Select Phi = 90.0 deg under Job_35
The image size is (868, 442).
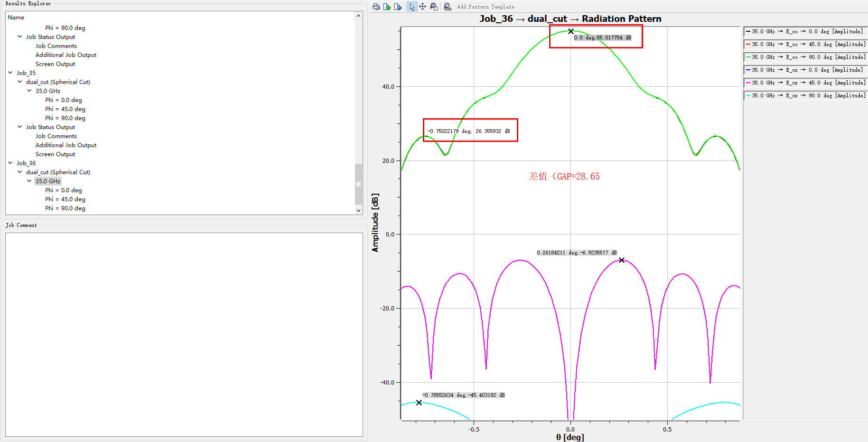coord(65,118)
